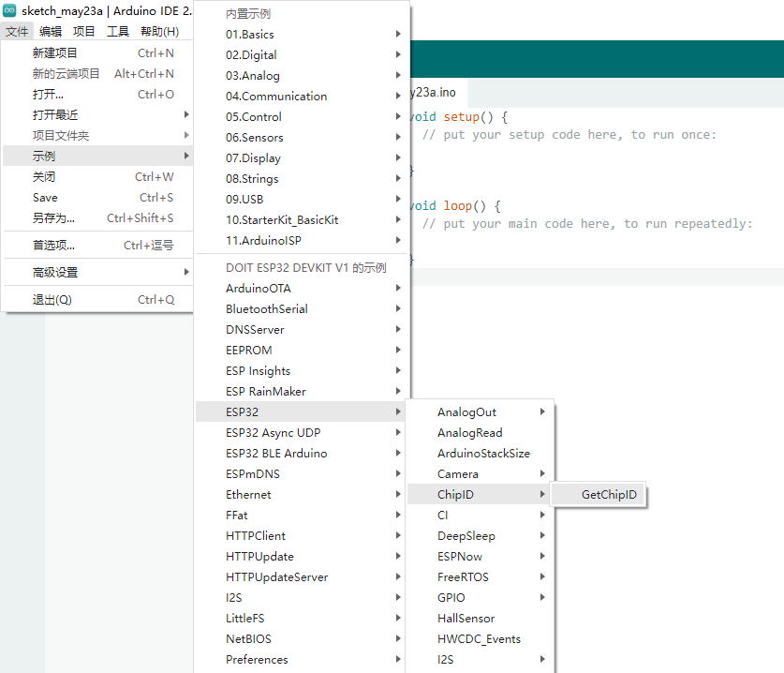This screenshot has height=673, width=784.
Task: Open the 文件 menu
Action: coord(17,32)
